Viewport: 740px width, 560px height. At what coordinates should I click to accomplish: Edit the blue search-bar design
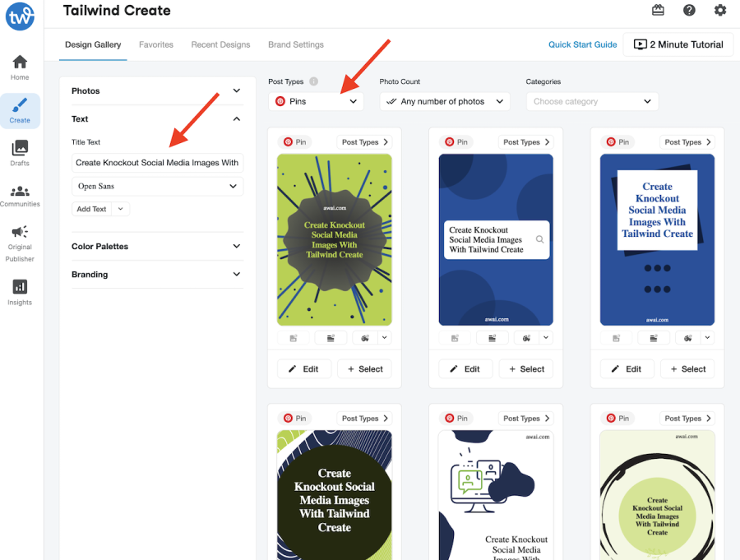click(x=465, y=368)
